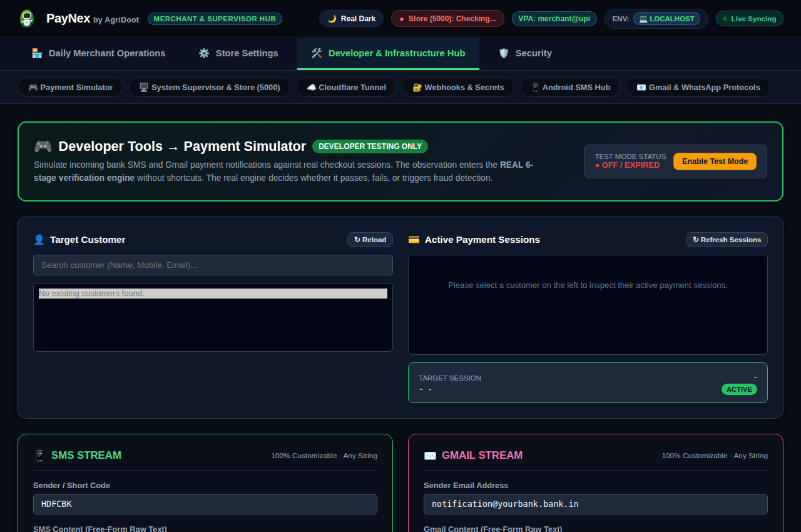Click the credit card icon by Active Payment Sessions

coord(414,240)
